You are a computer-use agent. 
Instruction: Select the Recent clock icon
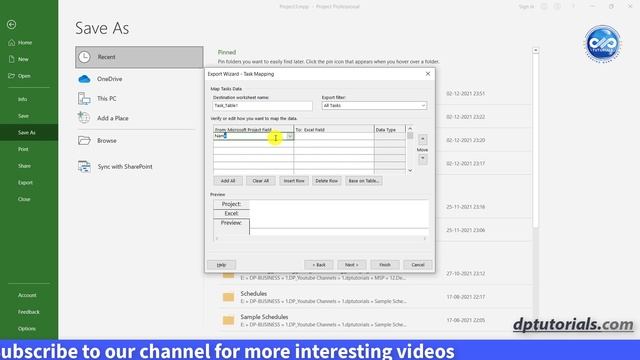coord(84,57)
